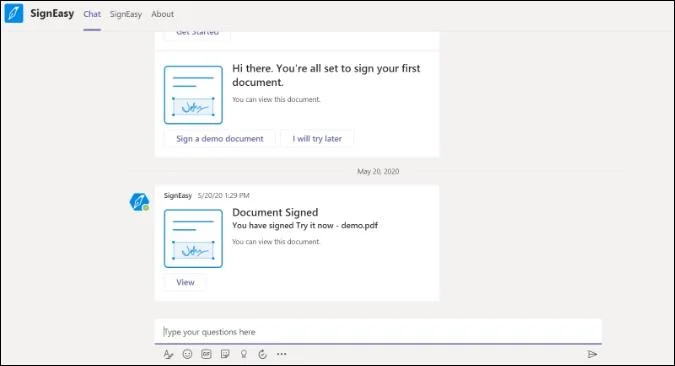Click the Sign a demo document button
The height and width of the screenshot is (366, 675).
click(220, 139)
